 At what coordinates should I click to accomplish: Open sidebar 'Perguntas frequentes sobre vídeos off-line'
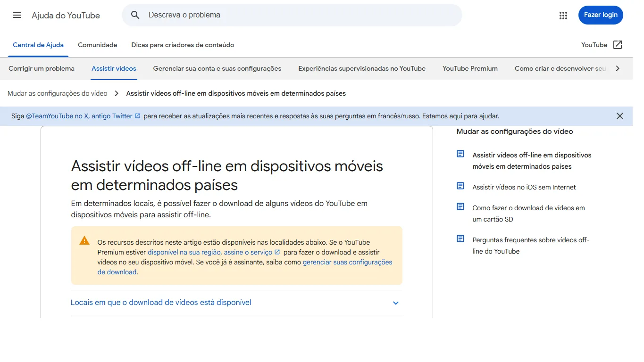(x=531, y=246)
